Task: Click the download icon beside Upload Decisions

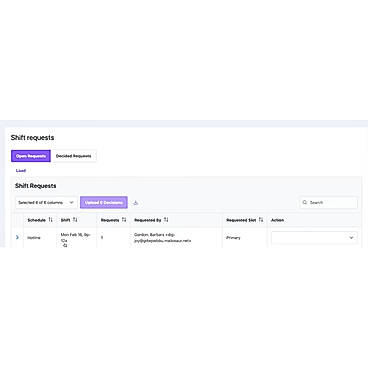Action: point(135,203)
